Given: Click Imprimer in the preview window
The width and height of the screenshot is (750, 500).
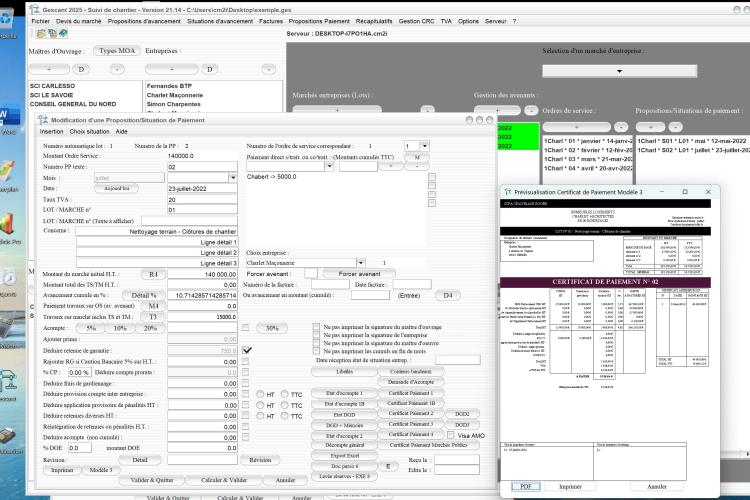Looking at the screenshot, I should pos(570,487).
